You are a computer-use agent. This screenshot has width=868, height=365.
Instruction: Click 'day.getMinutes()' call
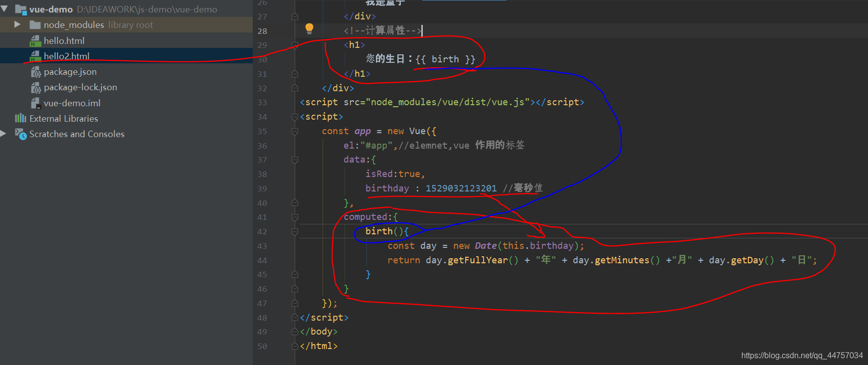tap(616, 260)
